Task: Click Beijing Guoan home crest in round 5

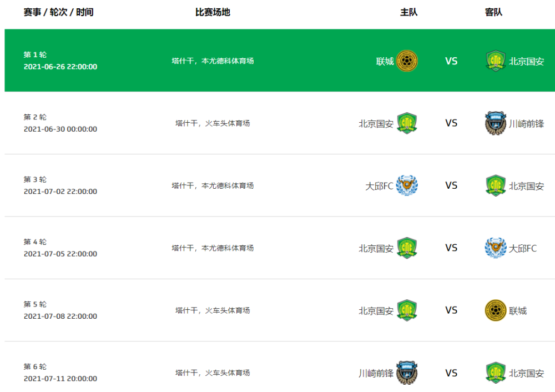Action: pyautogui.click(x=407, y=310)
